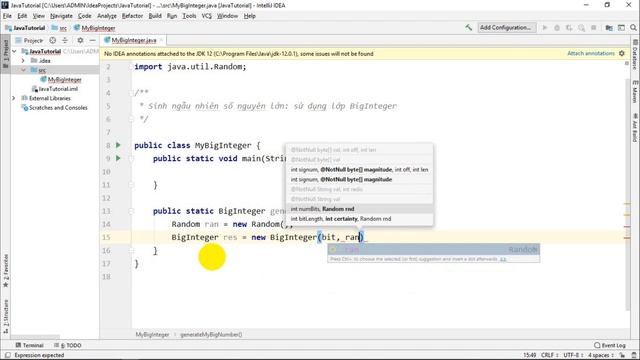Click the Run with Coverage icon

click(x=569, y=28)
